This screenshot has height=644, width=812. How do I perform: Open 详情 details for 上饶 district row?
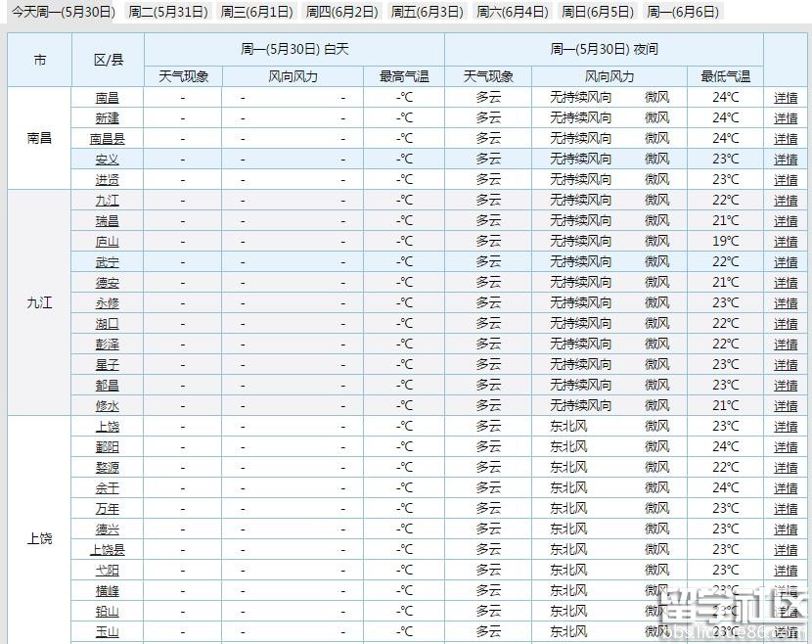[x=786, y=427]
